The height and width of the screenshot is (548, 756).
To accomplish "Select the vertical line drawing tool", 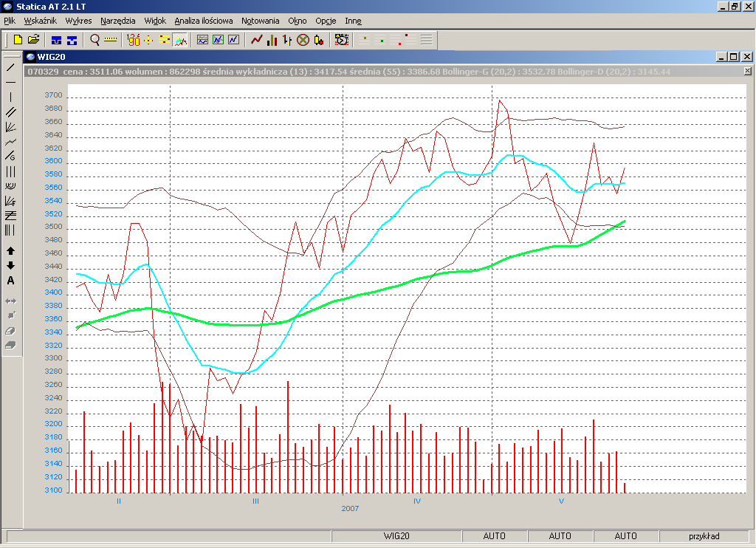I will [10, 97].
